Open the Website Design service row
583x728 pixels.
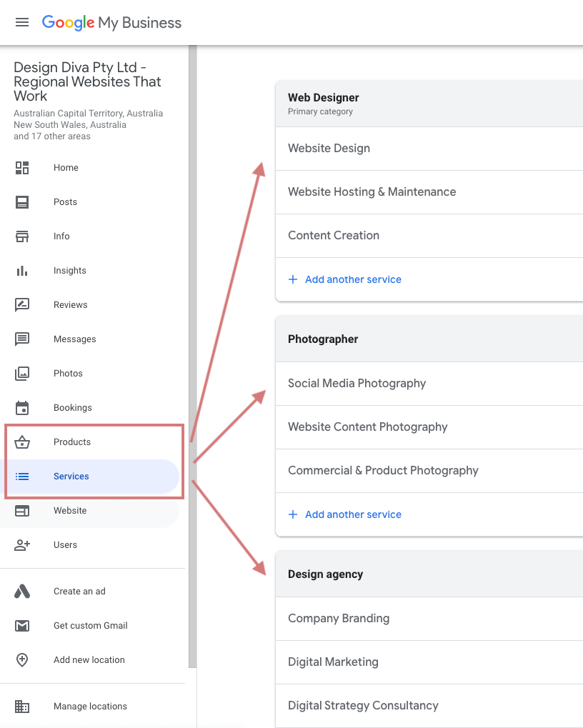(x=429, y=149)
